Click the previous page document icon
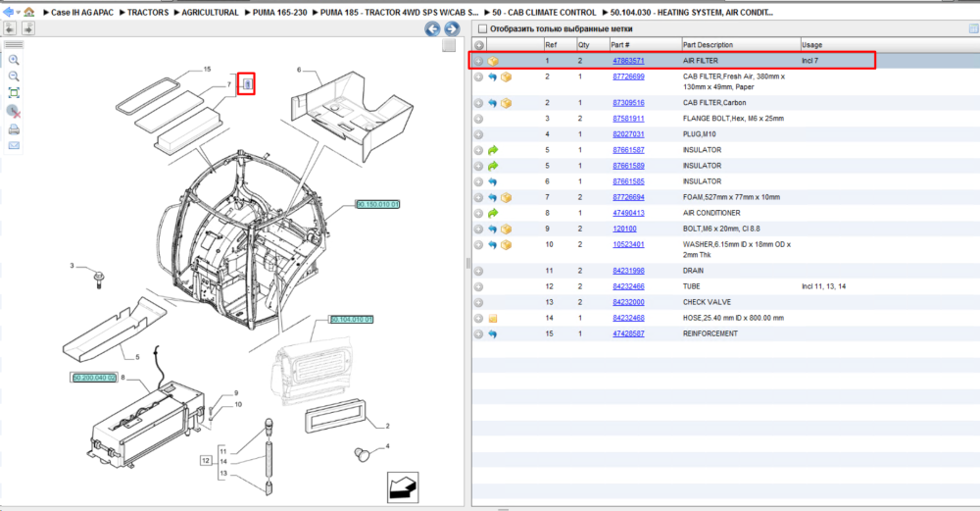 click(x=10, y=28)
